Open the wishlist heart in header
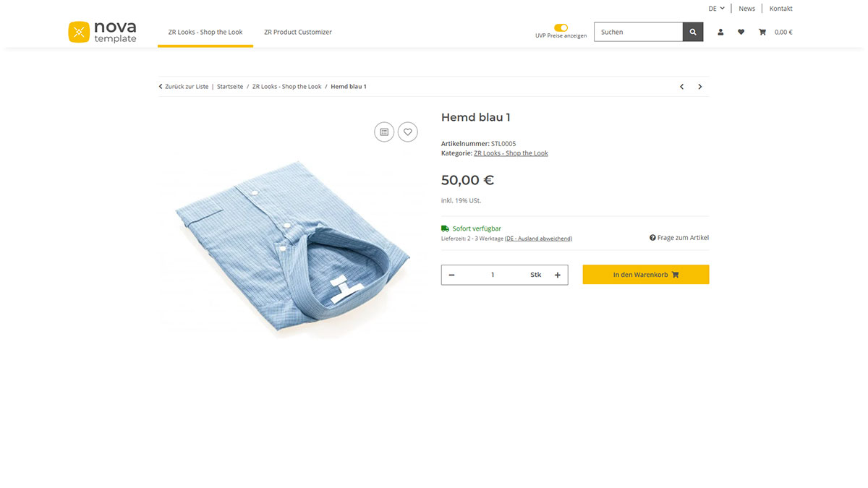The height and width of the screenshot is (488, 868). 741,32
